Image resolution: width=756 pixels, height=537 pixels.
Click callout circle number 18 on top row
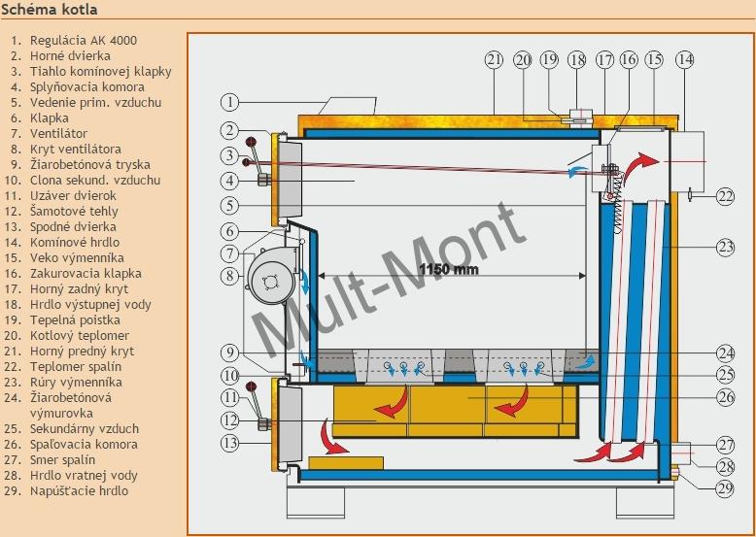coord(576,59)
